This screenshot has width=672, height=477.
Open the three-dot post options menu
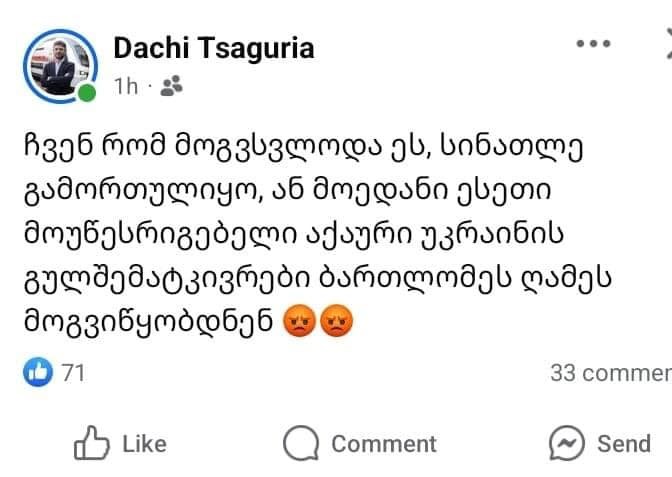click(594, 45)
